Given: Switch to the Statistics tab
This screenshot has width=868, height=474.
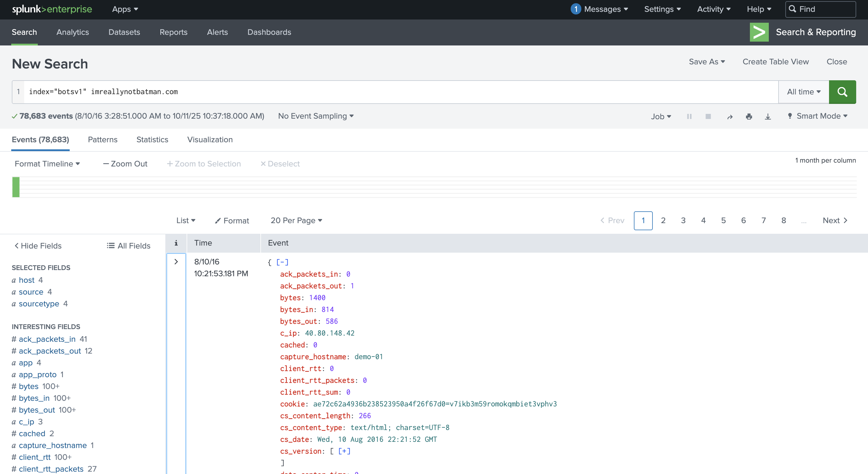Looking at the screenshot, I should (152, 140).
